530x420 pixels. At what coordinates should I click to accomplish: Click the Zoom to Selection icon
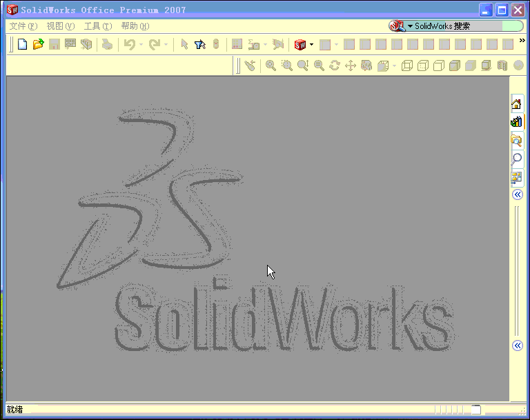click(319, 66)
